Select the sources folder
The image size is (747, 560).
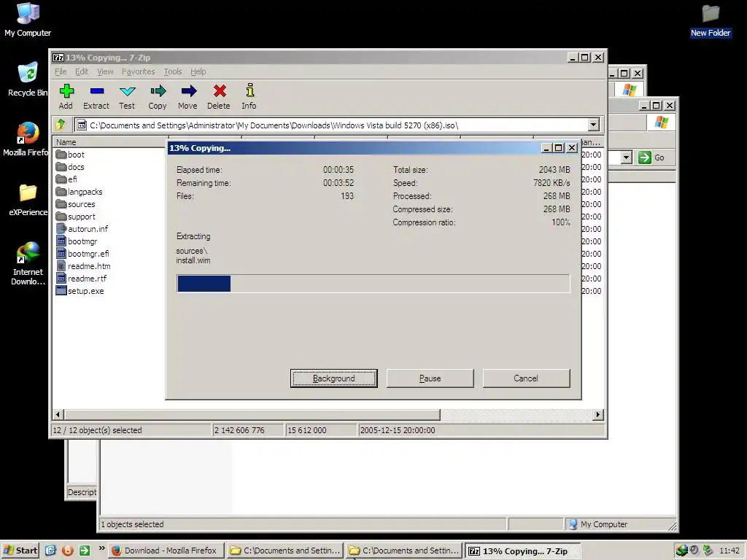(75, 204)
